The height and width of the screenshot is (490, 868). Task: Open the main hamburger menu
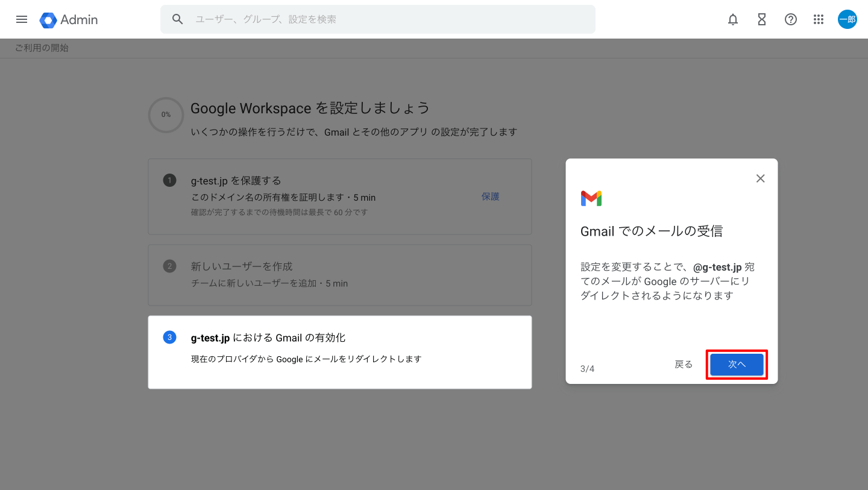(x=22, y=19)
